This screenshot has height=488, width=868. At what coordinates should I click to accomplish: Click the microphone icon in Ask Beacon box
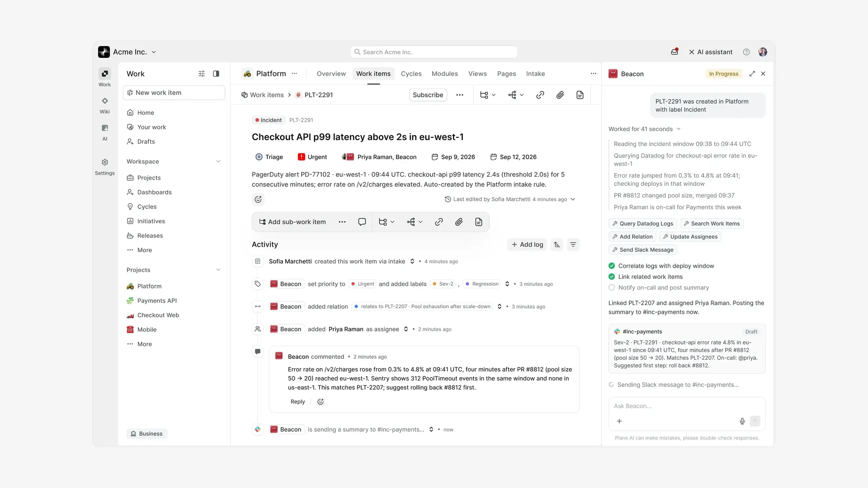(742, 421)
